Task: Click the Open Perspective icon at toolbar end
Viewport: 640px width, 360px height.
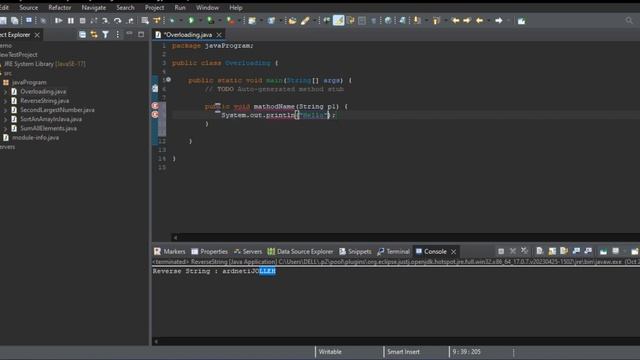Action: click(x=522, y=20)
